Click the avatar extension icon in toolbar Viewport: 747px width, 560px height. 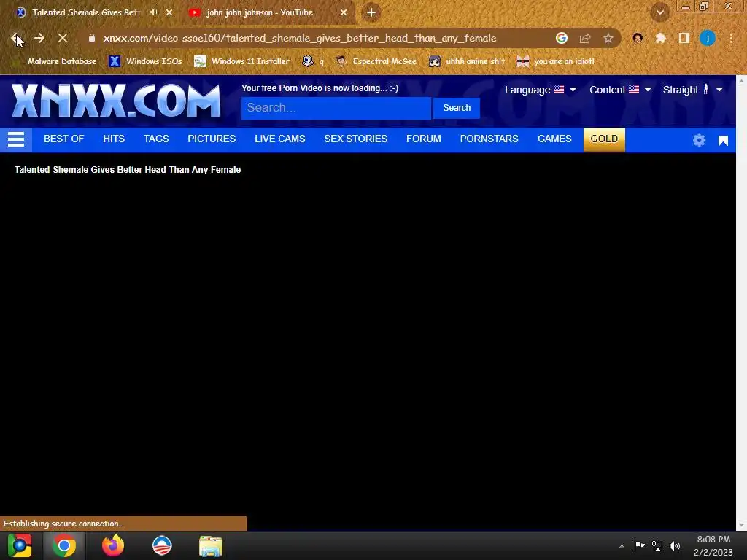coord(638,39)
